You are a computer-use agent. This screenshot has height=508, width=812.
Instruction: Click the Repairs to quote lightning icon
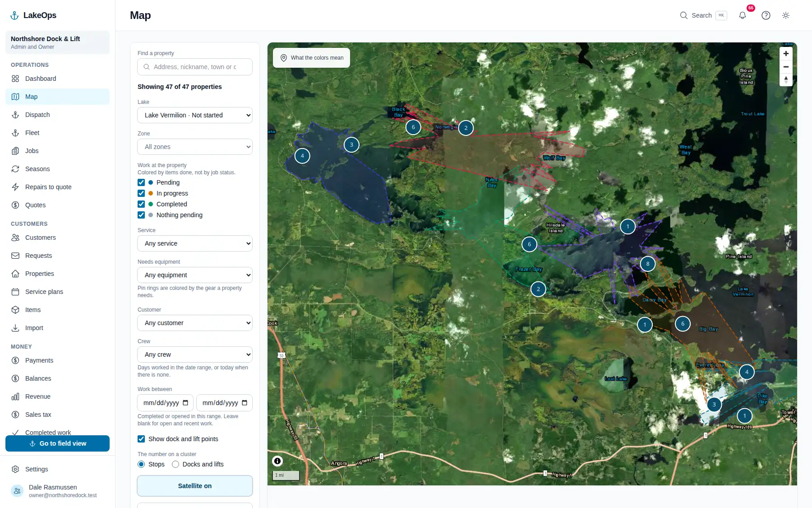coord(15,187)
